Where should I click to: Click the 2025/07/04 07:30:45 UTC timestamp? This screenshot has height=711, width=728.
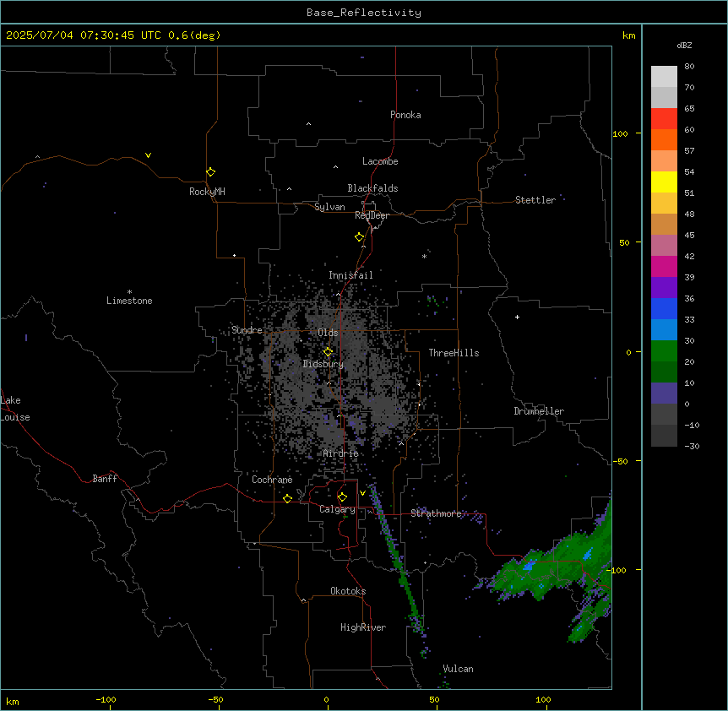point(83,35)
